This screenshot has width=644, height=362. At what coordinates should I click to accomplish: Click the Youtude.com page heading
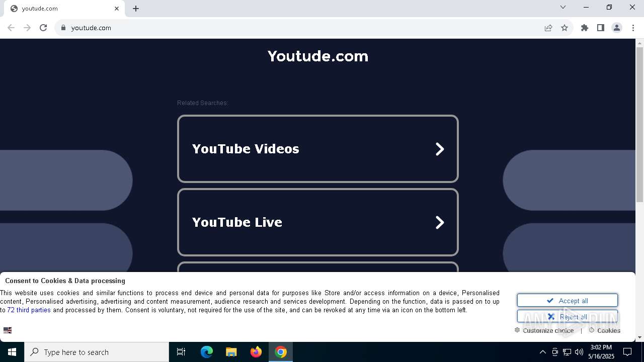tap(318, 56)
